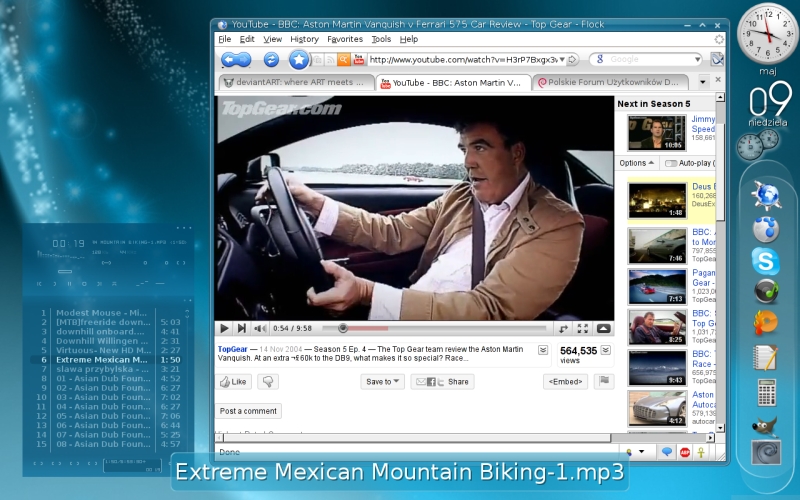Pause the track in the music player
Image resolution: width=800 pixels, height=500 pixels.
click(x=69, y=284)
